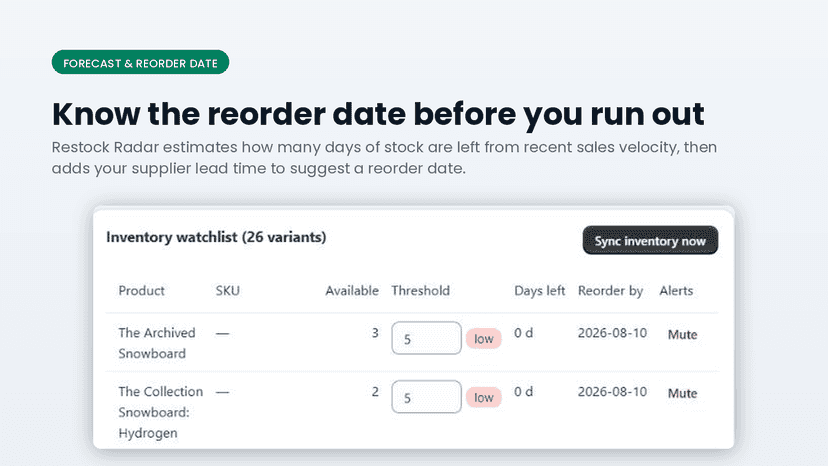Click the low badge on Archived Snowboard row
The width and height of the screenshot is (828, 466).
pos(483,339)
